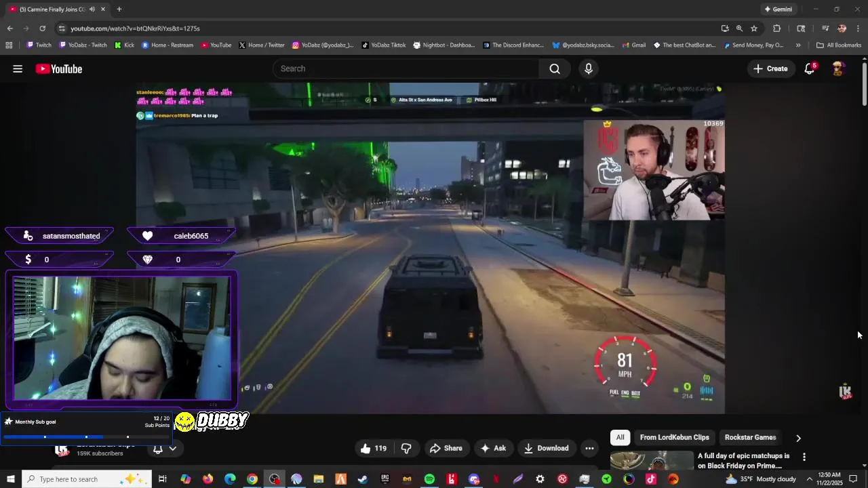Screen dimensions: 868x488
Task: Open Firefox from the taskbar
Action: pos(208,479)
